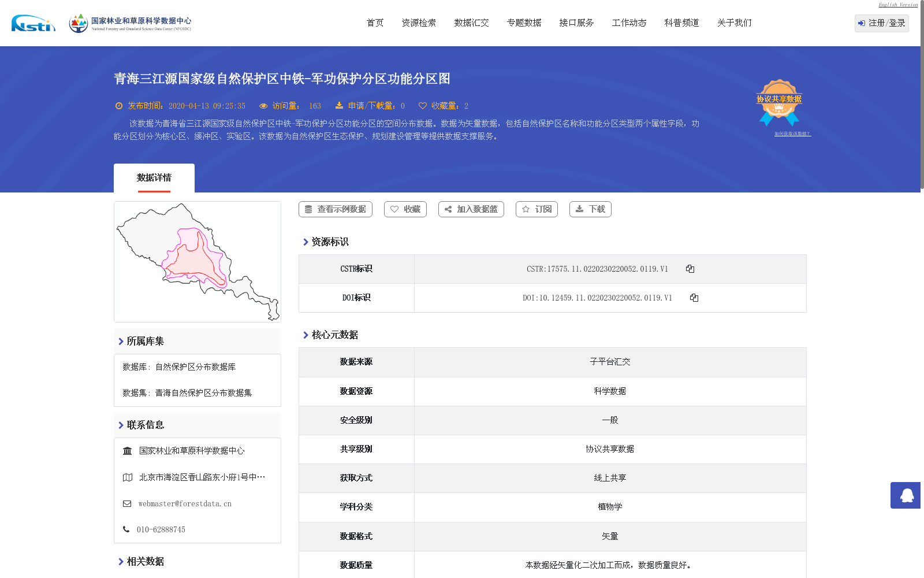Open the 接口服务 menu
Image resolution: width=924 pixels, height=578 pixels.
[577, 23]
